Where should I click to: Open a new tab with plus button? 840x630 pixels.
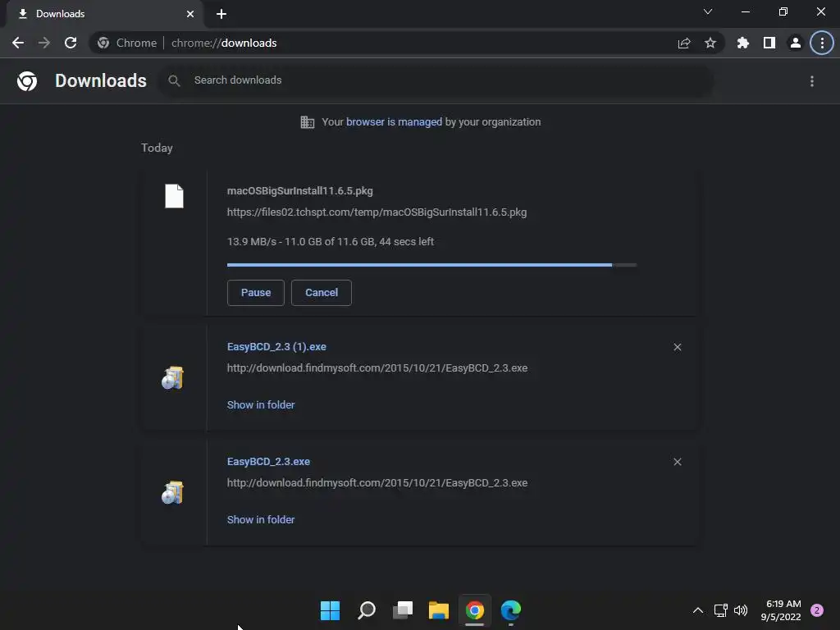click(221, 14)
